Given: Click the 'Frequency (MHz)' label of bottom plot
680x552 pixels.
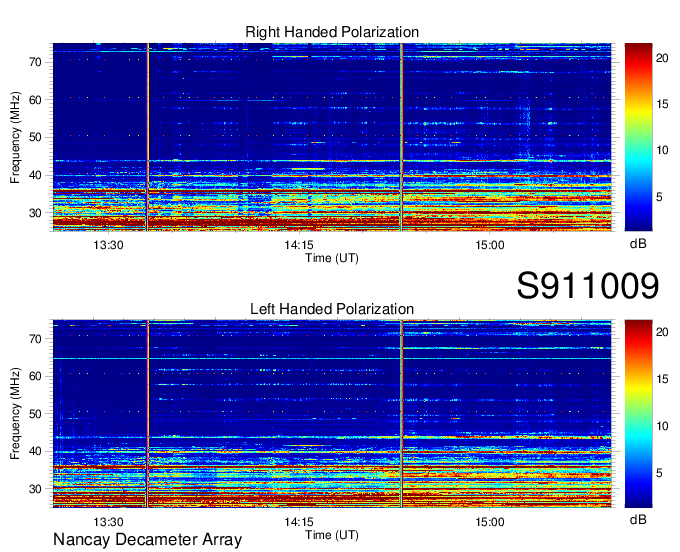Looking at the screenshot, I should point(15,414).
